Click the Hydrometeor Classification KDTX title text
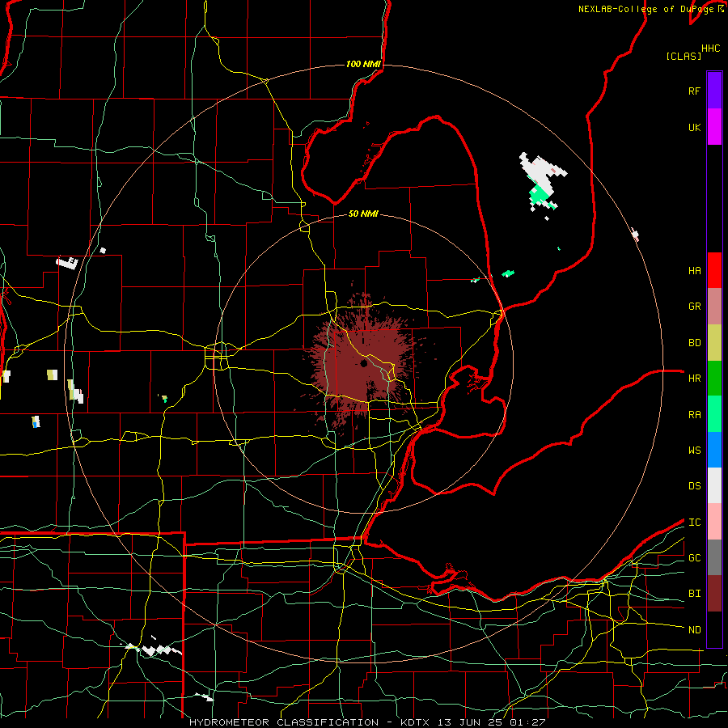728x728 pixels. [367, 722]
